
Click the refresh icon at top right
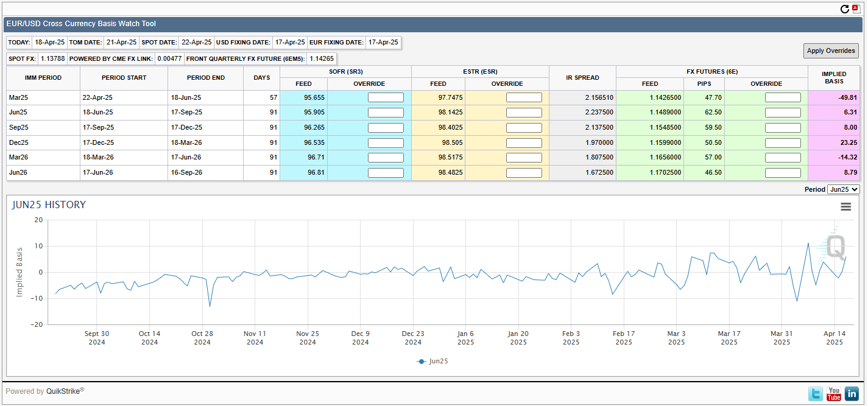[x=844, y=9]
